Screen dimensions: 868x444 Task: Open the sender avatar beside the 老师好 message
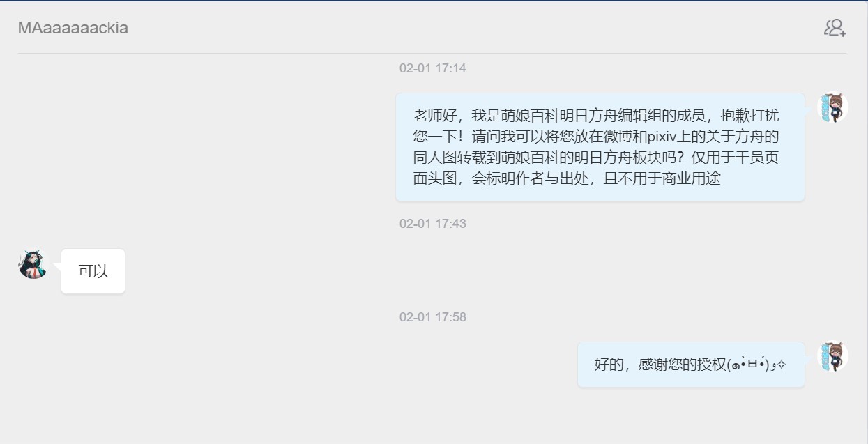coord(832,108)
